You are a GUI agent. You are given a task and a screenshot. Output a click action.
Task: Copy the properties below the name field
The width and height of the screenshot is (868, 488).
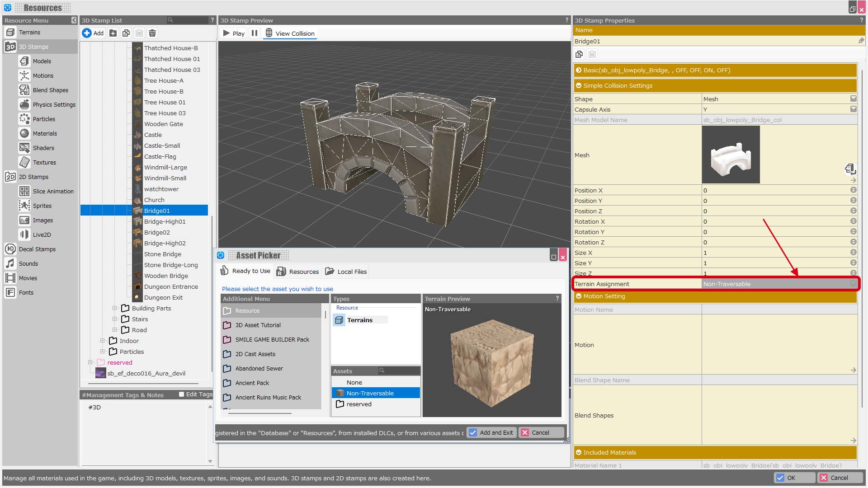(579, 55)
